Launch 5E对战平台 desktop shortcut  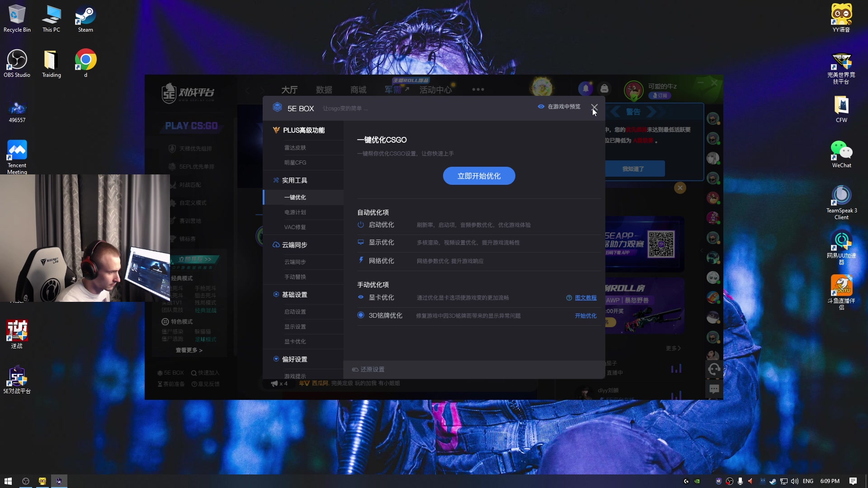(17, 380)
